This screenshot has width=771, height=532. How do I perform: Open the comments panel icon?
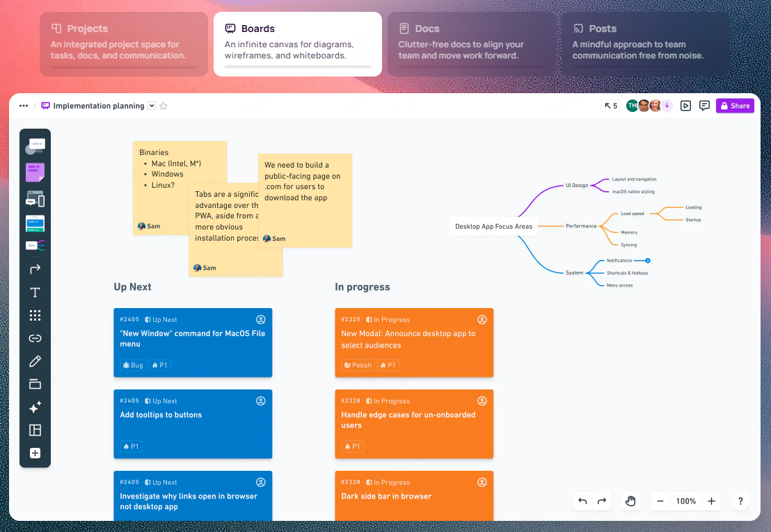click(x=704, y=106)
